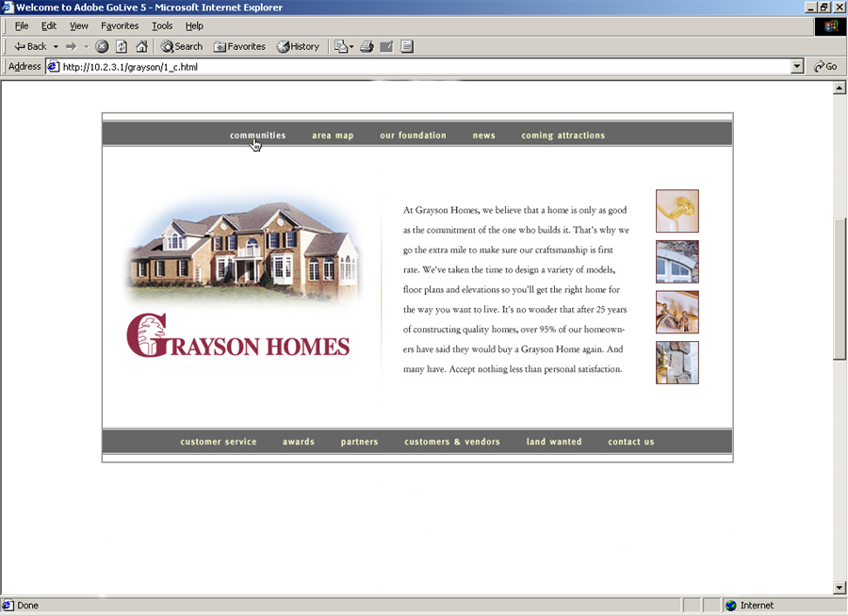Screen dimensions: 848x616
Task: Click the 'coming attractions' nav link
Action: 563,136
